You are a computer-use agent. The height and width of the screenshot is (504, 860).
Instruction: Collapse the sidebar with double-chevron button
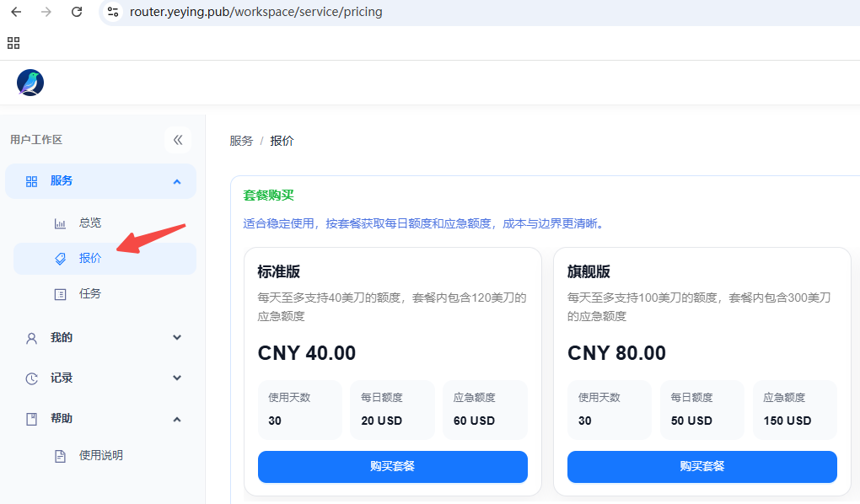(178, 140)
